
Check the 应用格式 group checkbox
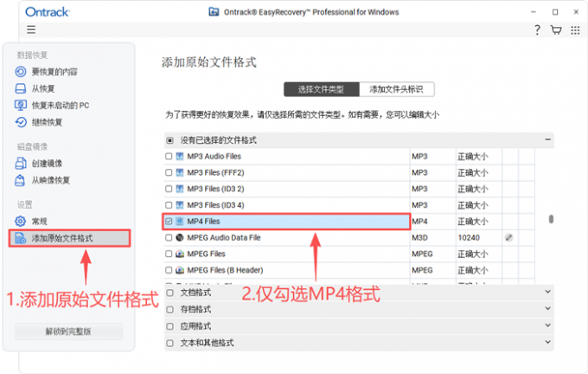tap(169, 326)
